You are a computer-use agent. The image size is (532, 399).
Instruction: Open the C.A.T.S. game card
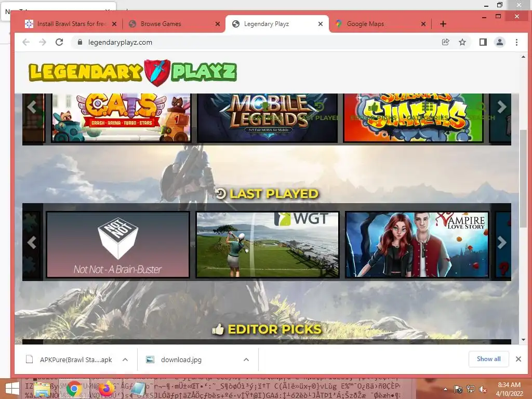[x=121, y=118]
